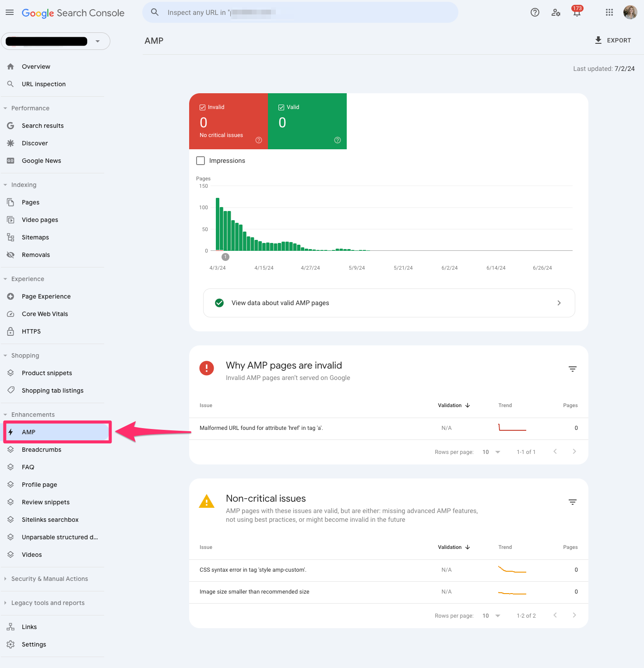Image resolution: width=644 pixels, height=668 pixels.
Task: Open the Malformed URL issue row
Action: 389,429
